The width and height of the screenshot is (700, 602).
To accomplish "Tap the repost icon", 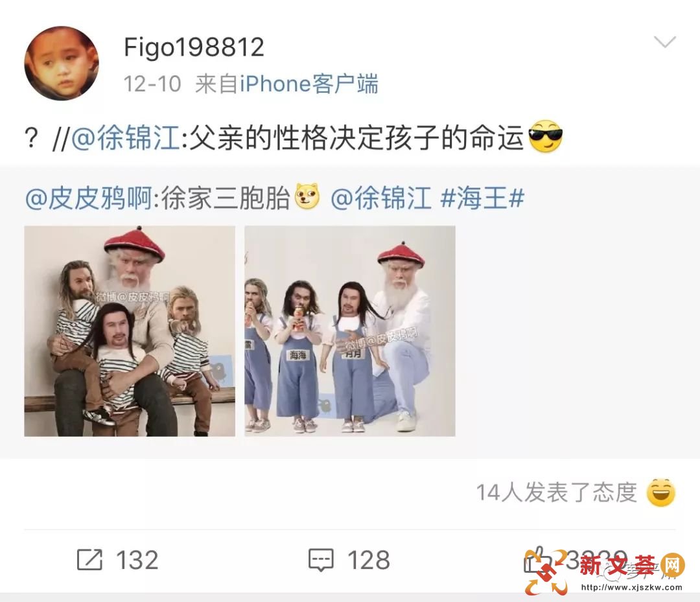I will pyautogui.click(x=89, y=560).
